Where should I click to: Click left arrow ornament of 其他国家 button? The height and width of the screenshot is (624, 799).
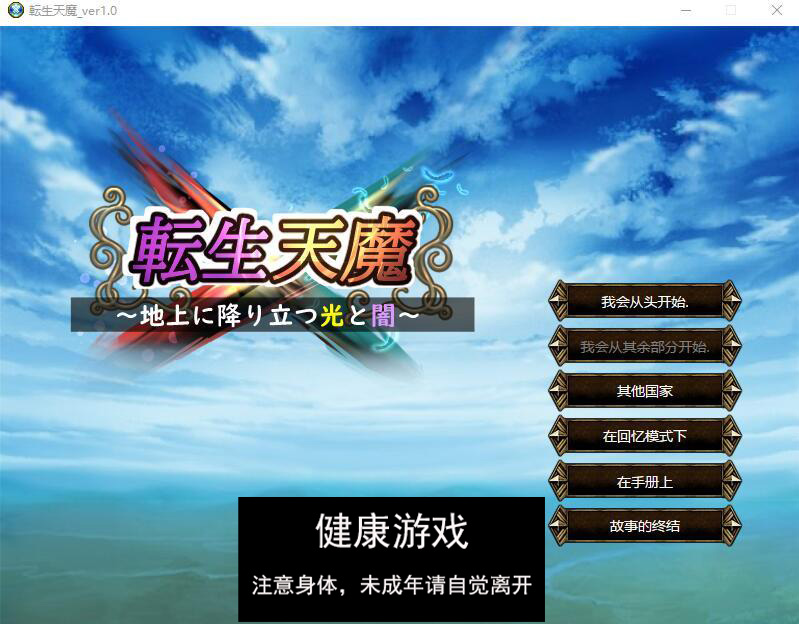pyautogui.click(x=558, y=391)
